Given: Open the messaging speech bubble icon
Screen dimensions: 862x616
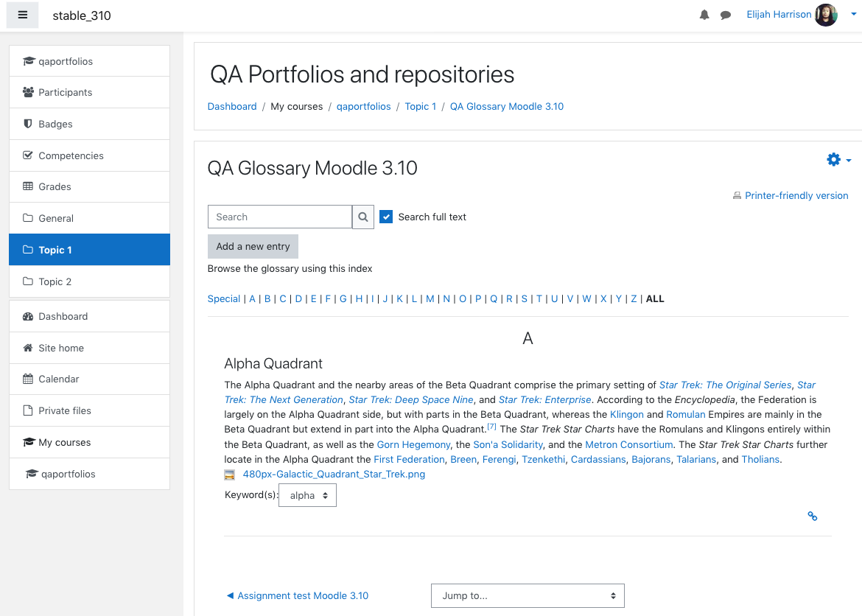Looking at the screenshot, I should pyautogui.click(x=726, y=15).
